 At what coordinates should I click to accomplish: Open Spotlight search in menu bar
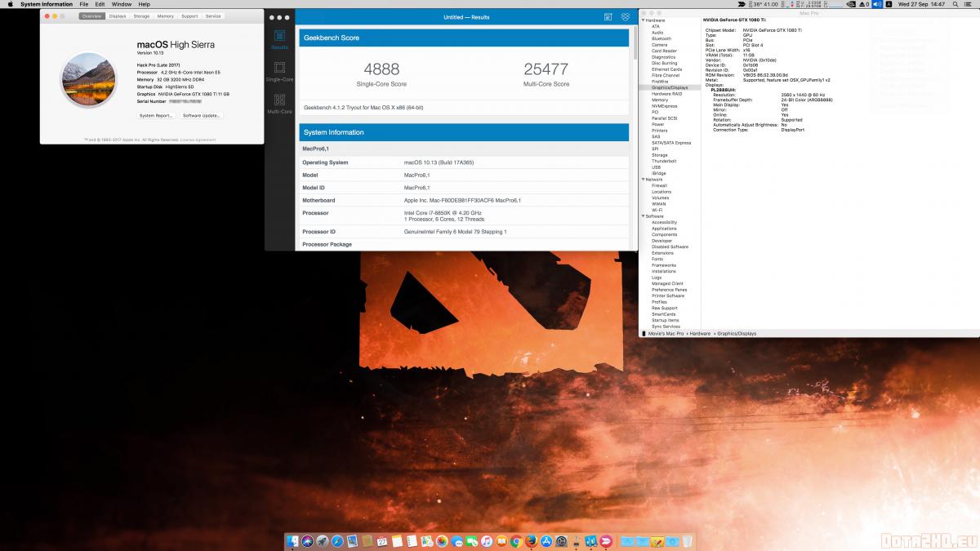pyautogui.click(x=955, y=4)
